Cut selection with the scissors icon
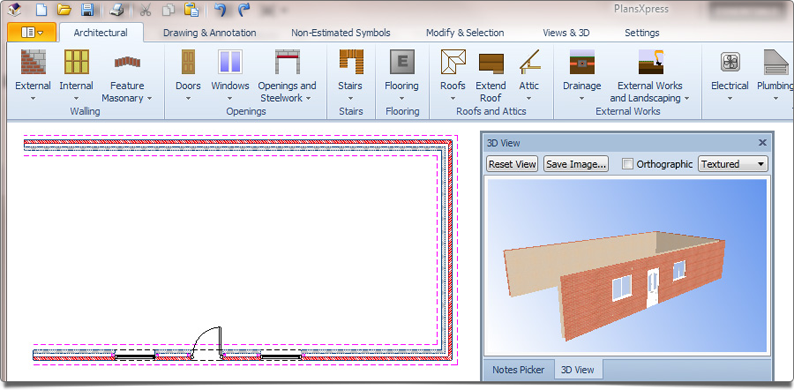Image resolution: width=794 pixels, height=390 pixels. [145, 10]
